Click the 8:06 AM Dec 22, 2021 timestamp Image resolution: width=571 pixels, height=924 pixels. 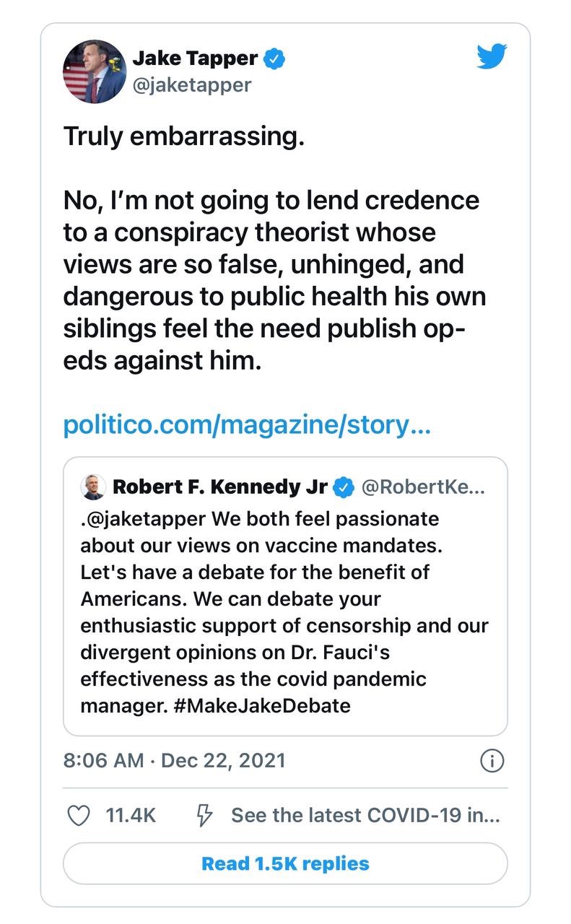[x=174, y=760]
